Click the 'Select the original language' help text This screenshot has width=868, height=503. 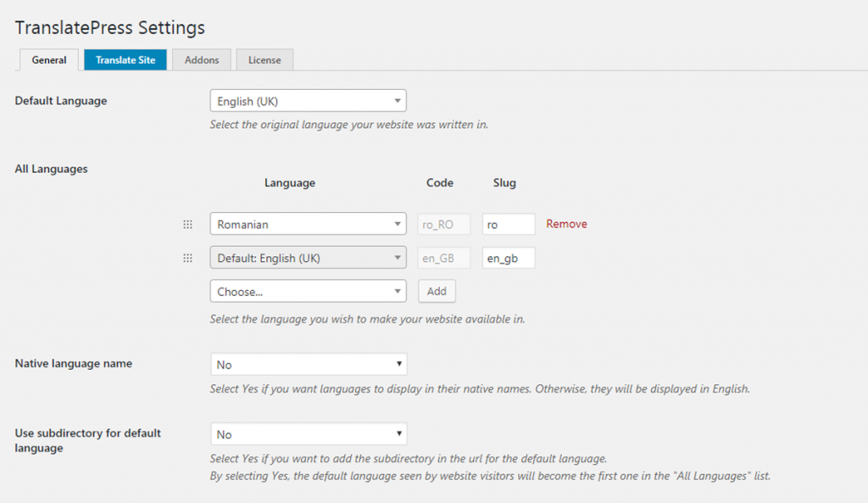pyautogui.click(x=348, y=125)
